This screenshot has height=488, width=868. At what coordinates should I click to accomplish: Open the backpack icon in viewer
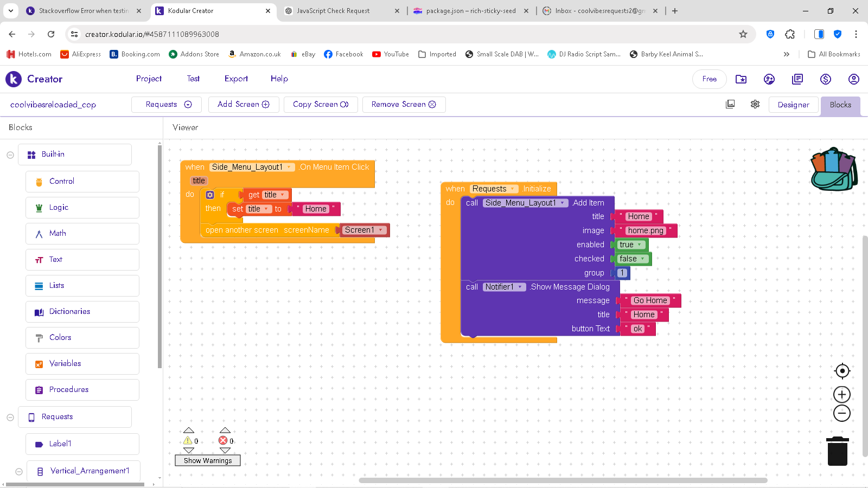coord(833,169)
